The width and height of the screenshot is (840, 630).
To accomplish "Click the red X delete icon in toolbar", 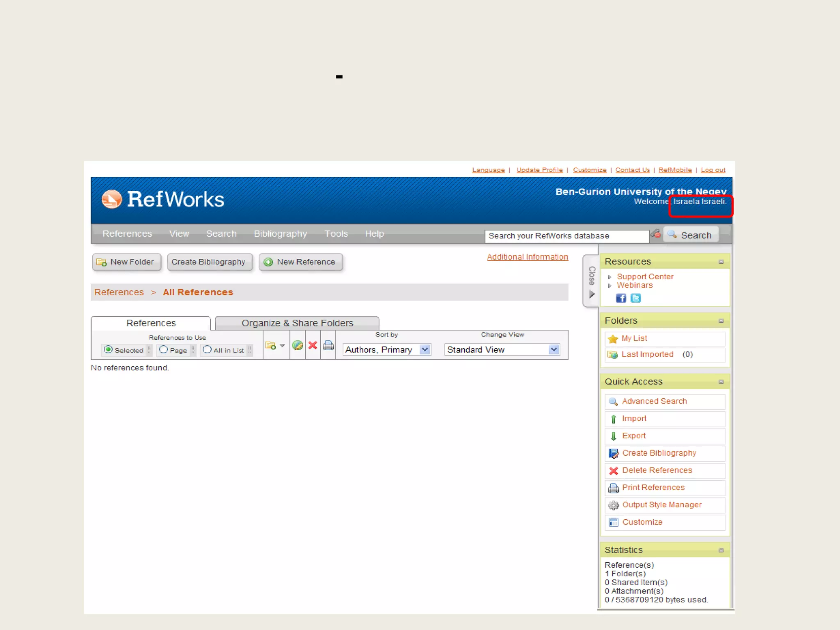I will coord(313,345).
